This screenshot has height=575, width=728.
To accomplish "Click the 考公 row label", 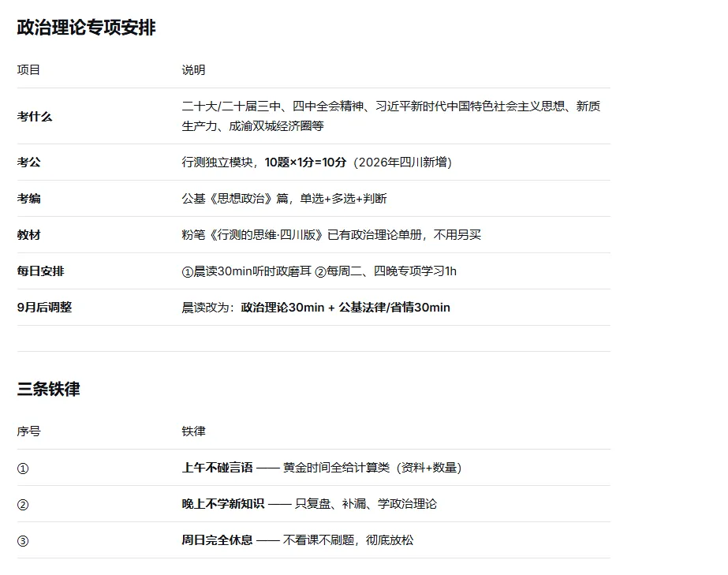I will pos(28,162).
